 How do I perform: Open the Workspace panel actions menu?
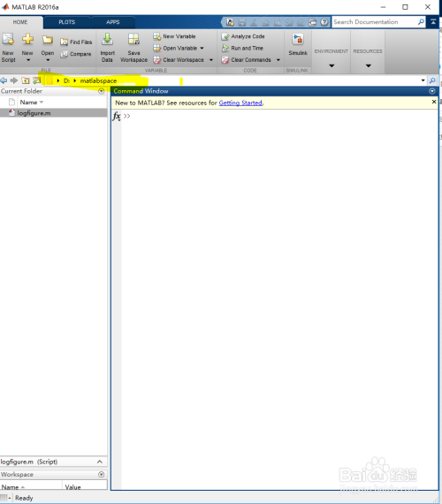pyautogui.click(x=102, y=475)
